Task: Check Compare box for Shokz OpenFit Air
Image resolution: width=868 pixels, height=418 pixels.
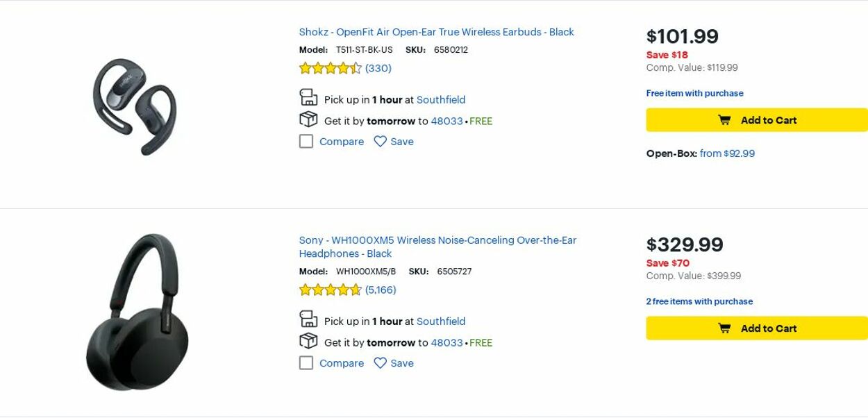Action: tap(306, 142)
